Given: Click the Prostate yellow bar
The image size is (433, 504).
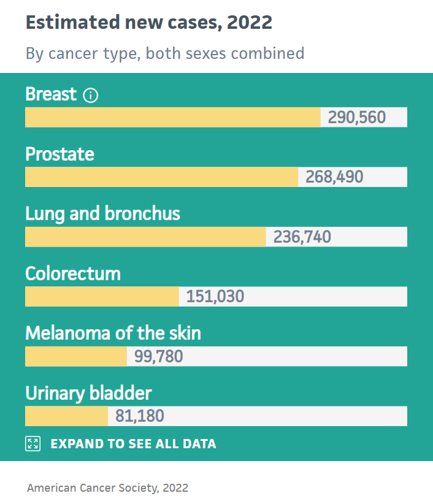Looking at the screenshot, I should coord(161,177).
